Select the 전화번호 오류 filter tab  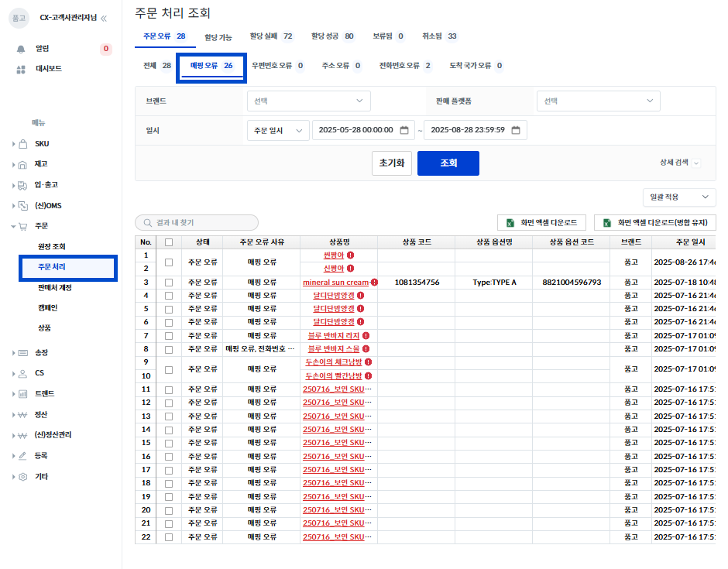click(404, 66)
